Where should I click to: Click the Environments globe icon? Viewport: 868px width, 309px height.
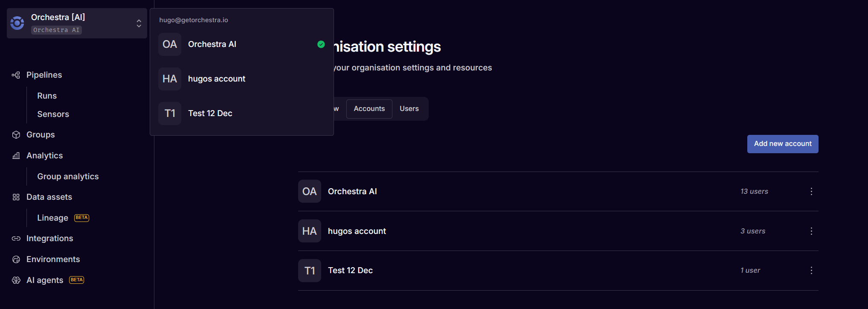[x=16, y=259]
